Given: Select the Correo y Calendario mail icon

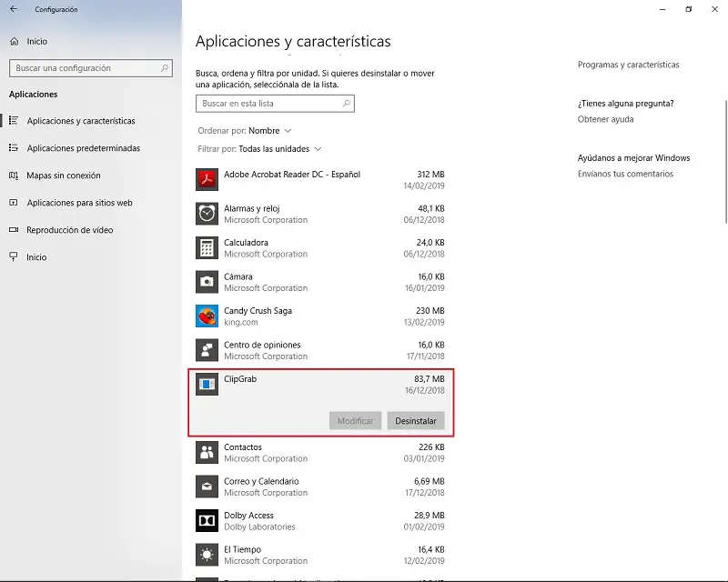Looking at the screenshot, I should 207,487.
